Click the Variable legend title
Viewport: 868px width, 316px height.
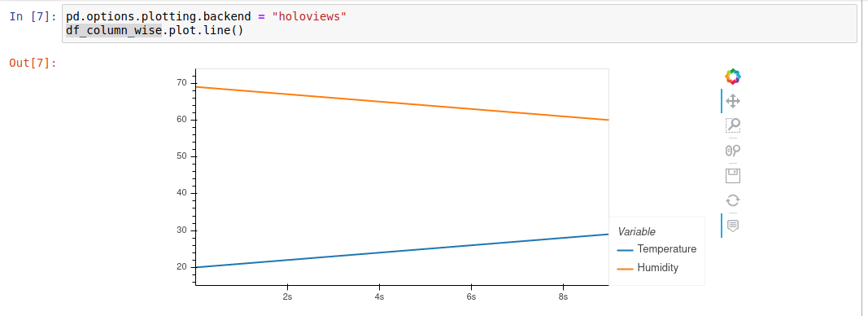pos(637,231)
